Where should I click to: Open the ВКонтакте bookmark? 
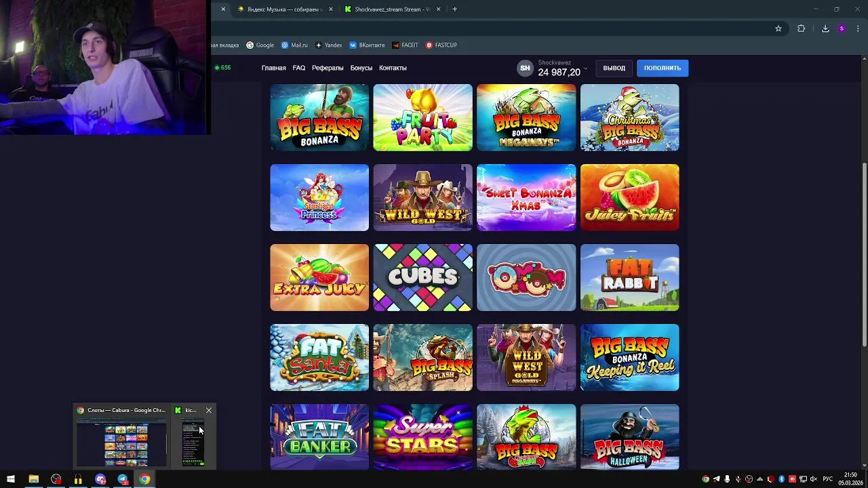pos(367,45)
